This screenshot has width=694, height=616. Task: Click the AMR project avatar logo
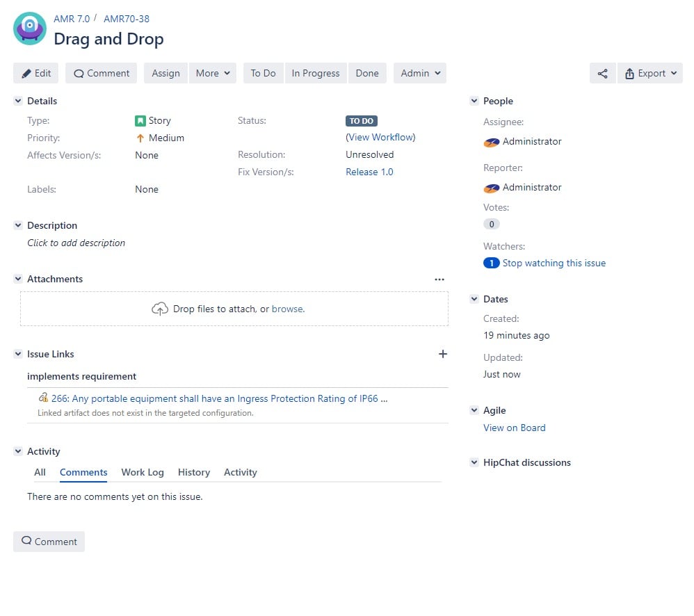[x=29, y=29]
